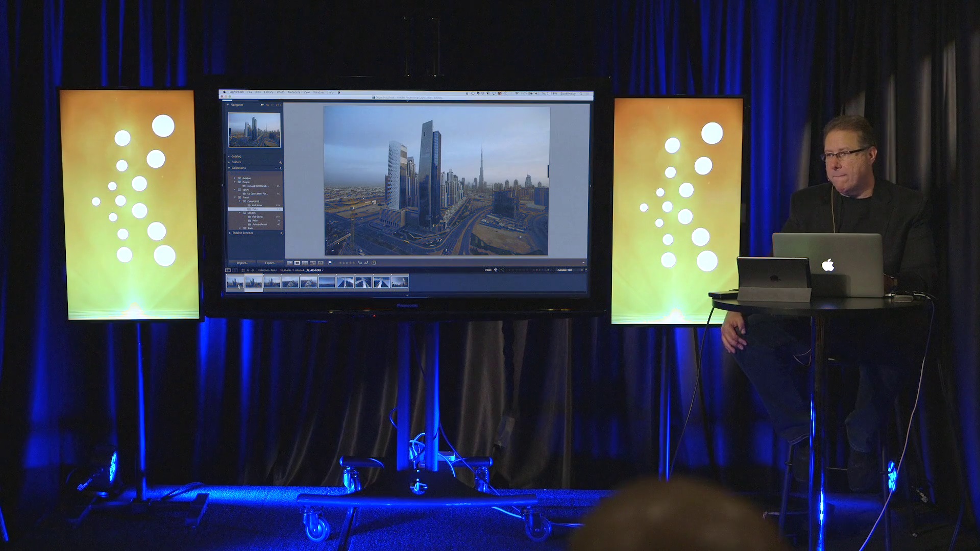Switch to Compare view icon
Screen dimensions: 980x551
click(x=305, y=263)
